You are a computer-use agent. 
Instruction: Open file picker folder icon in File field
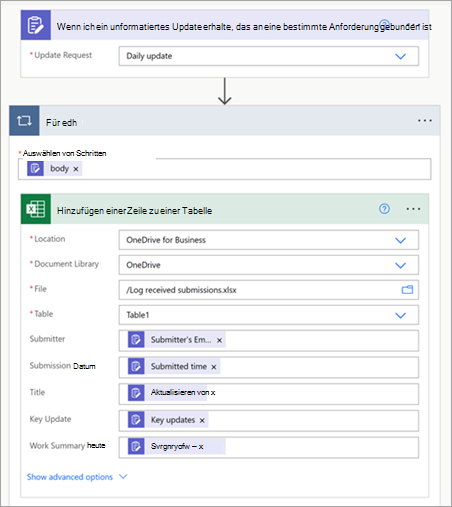point(407,290)
